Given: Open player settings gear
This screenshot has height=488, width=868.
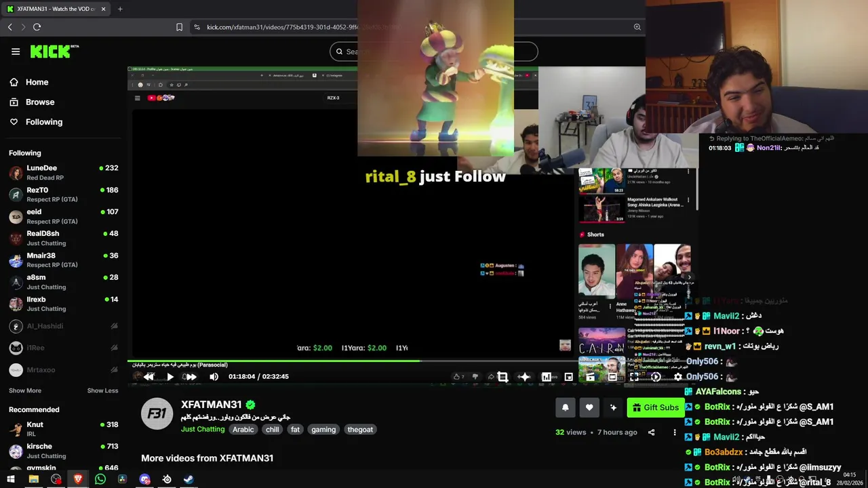Looking at the screenshot, I should (x=678, y=377).
